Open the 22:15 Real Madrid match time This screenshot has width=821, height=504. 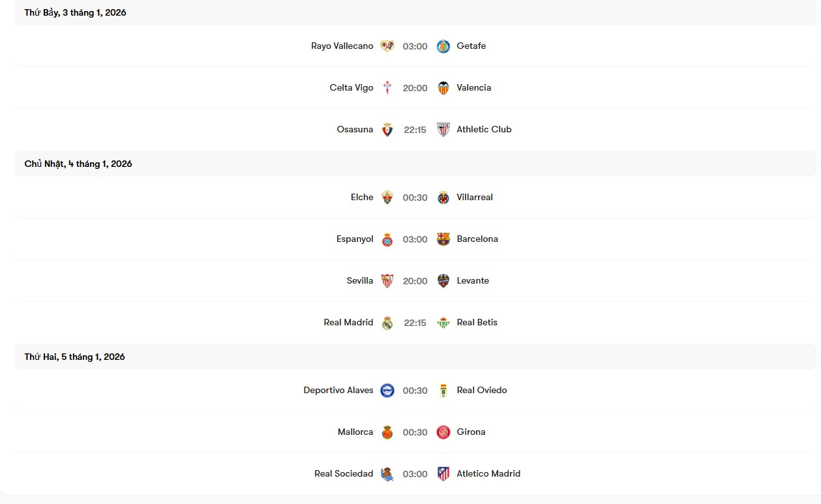[415, 323]
